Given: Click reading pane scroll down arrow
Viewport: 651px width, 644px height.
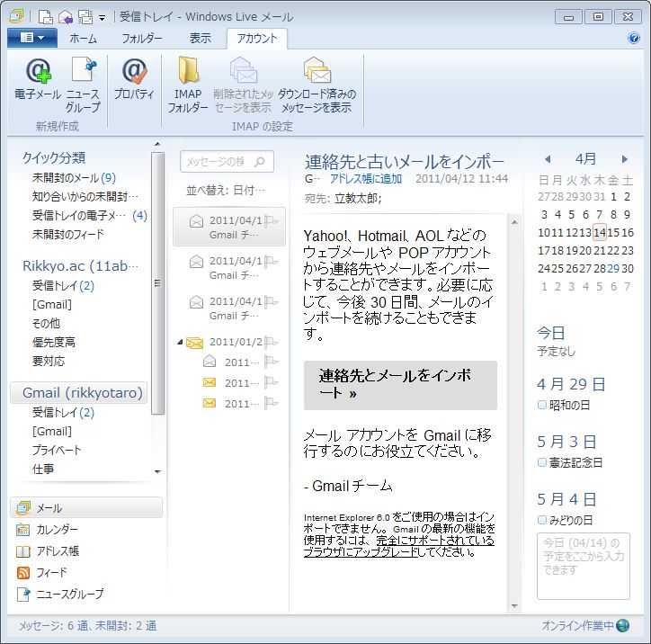Looking at the screenshot, I should [514, 606].
